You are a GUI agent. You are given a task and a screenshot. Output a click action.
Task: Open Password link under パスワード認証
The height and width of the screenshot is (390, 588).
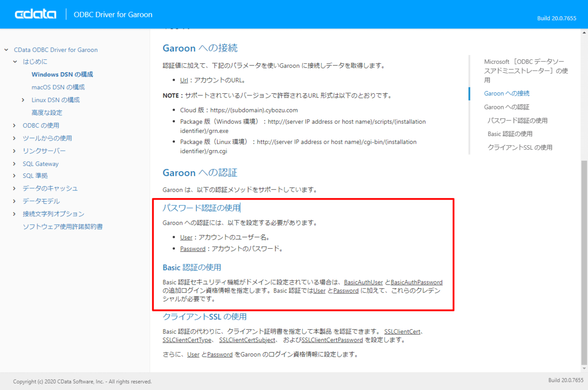coord(193,249)
